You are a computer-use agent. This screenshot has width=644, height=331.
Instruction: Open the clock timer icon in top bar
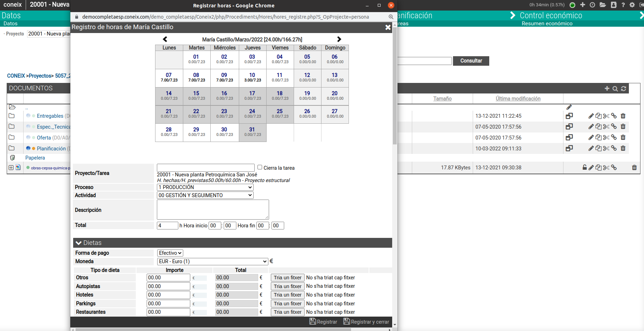(x=592, y=5)
